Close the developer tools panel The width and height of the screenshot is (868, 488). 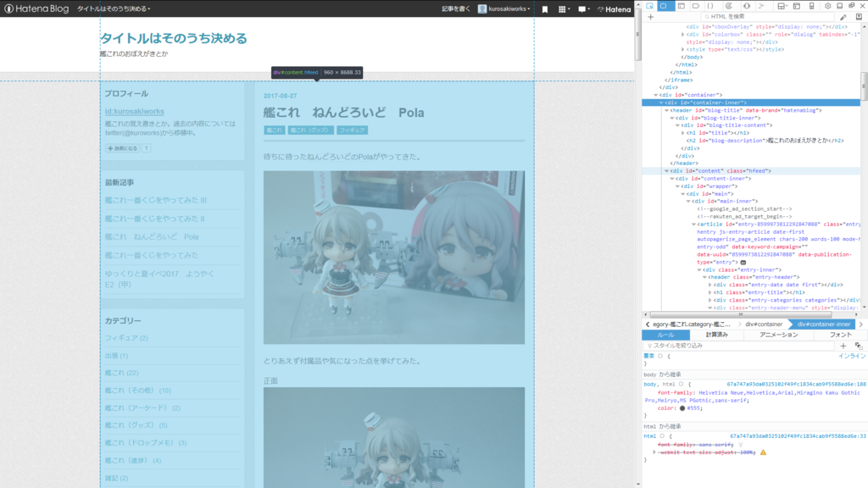click(x=862, y=6)
